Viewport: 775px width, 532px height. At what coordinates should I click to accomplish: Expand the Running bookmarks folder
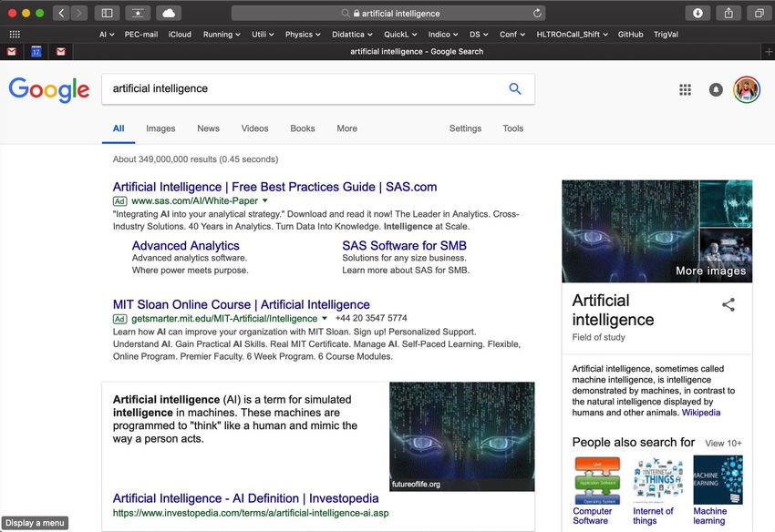222,34
